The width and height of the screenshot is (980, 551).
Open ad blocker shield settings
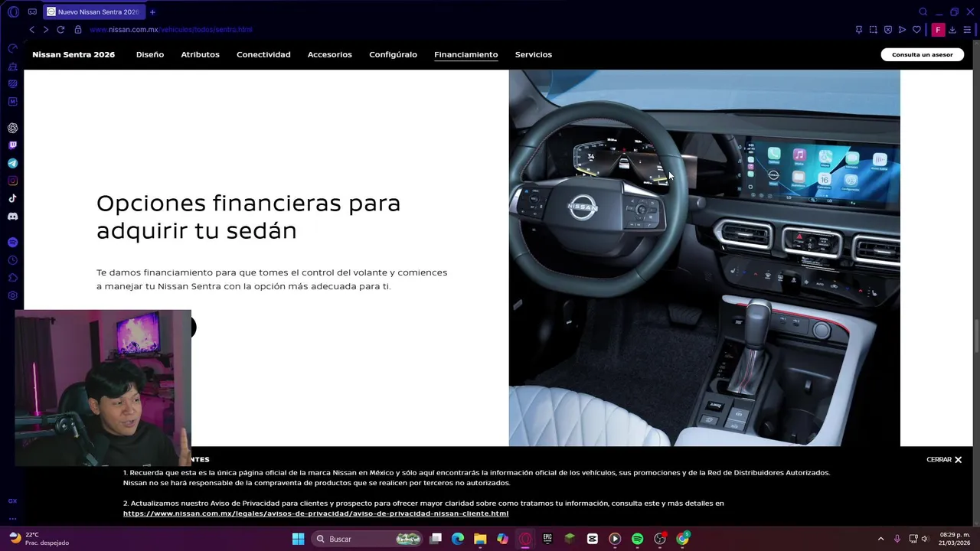888,30
